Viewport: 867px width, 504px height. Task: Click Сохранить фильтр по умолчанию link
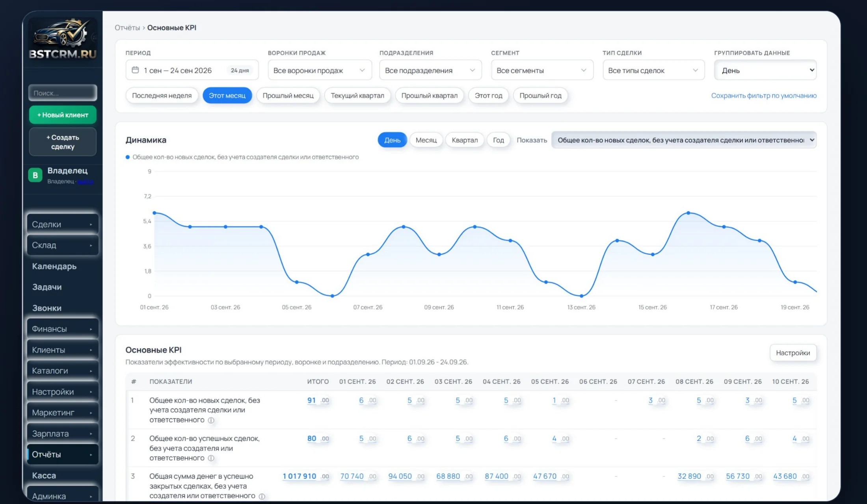point(764,96)
